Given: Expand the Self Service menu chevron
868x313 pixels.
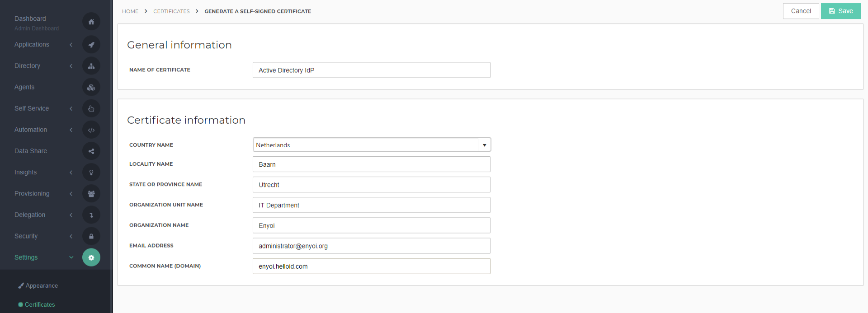Looking at the screenshot, I should point(71,108).
